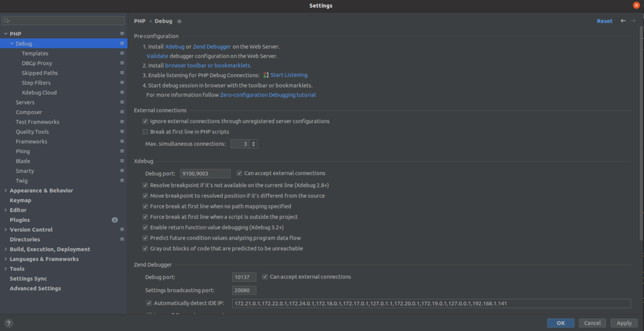Click the Plugins update count badge
This screenshot has height=331, width=644.
point(114,220)
